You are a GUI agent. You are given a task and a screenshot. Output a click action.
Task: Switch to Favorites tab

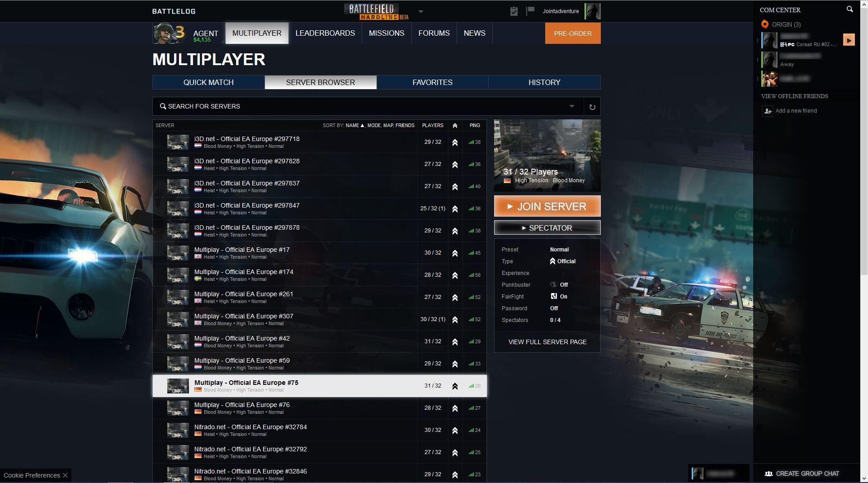point(433,82)
